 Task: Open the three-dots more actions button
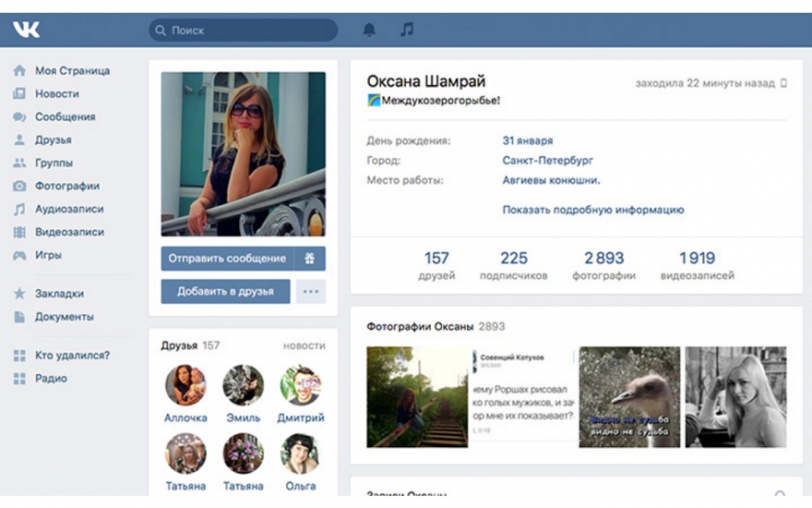(311, 292)
